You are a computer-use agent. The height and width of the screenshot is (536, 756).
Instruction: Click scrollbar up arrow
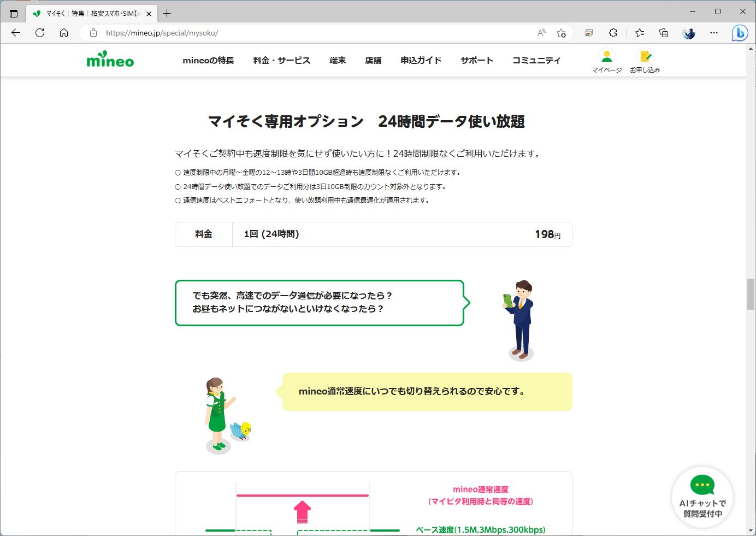click(751, 49)
